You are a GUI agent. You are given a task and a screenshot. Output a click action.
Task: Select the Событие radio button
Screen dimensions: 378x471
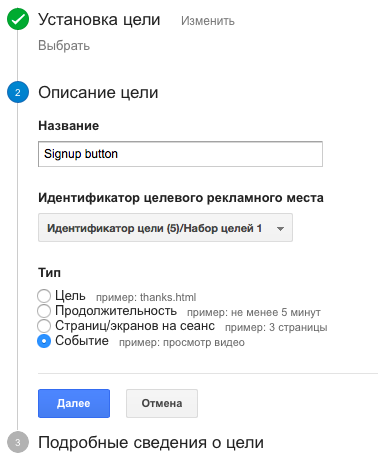coord(44,341)
